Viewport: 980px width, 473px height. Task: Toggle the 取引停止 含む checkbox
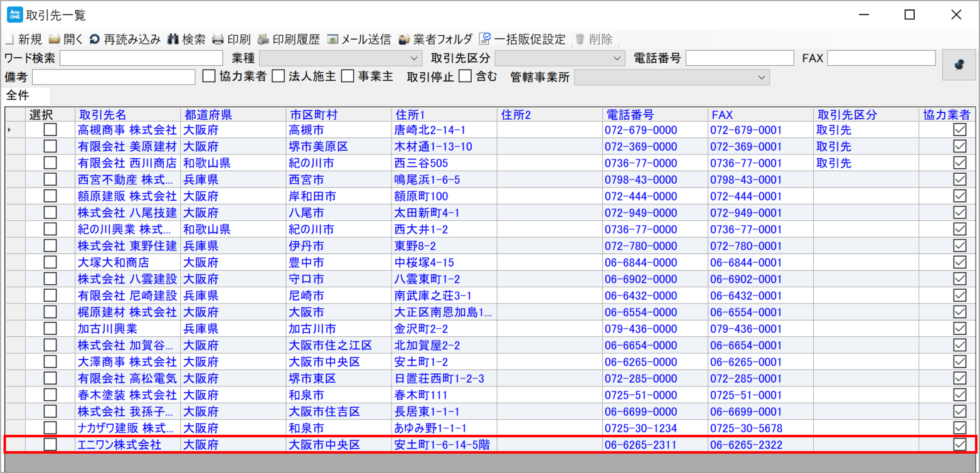pyautogui.click(x=466, y=77)
